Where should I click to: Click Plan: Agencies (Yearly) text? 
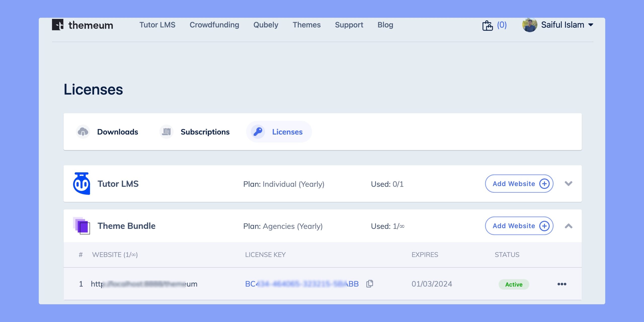pos(283,226)
